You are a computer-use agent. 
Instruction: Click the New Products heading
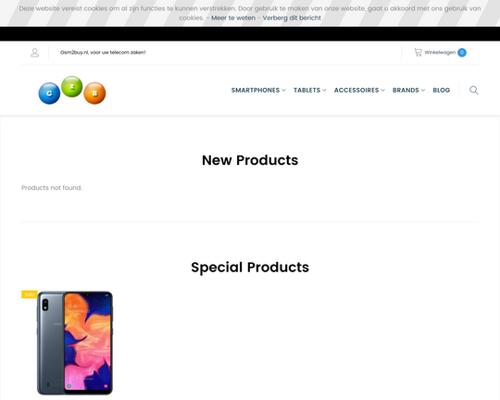point(250,160)
